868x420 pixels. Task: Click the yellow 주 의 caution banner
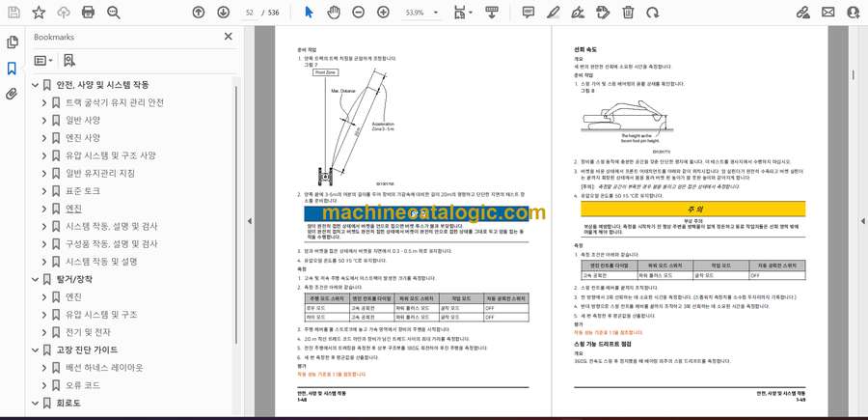pyautogui.click(x=692, y=210)
